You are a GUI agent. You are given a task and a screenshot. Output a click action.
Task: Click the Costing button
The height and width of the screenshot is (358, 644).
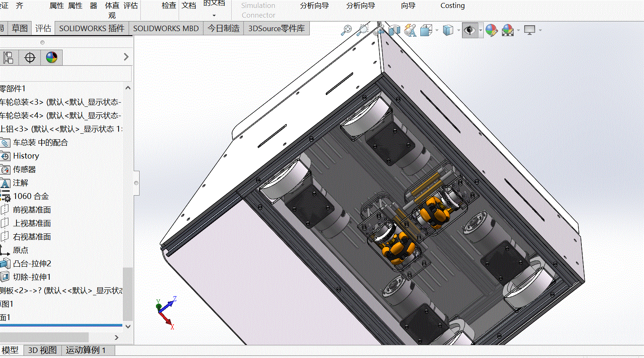452,5
